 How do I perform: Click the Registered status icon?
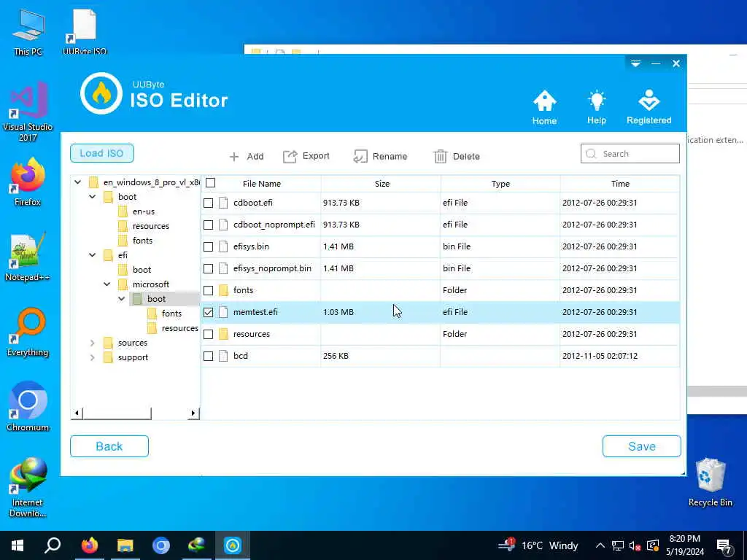coord(649,101)
